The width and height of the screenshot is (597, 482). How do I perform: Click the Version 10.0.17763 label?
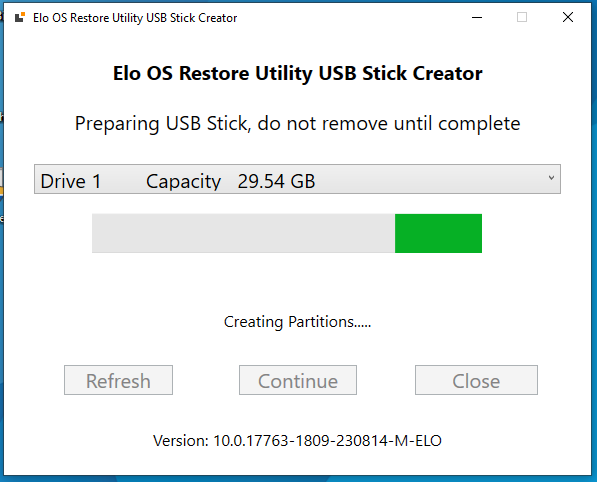[x=297, y=441]
